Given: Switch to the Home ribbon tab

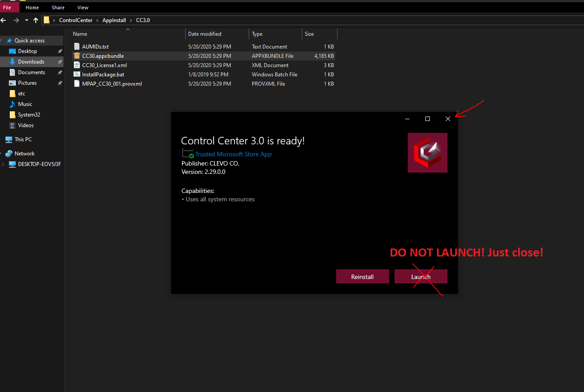Looking at the screenshot, I should point(32,8).
